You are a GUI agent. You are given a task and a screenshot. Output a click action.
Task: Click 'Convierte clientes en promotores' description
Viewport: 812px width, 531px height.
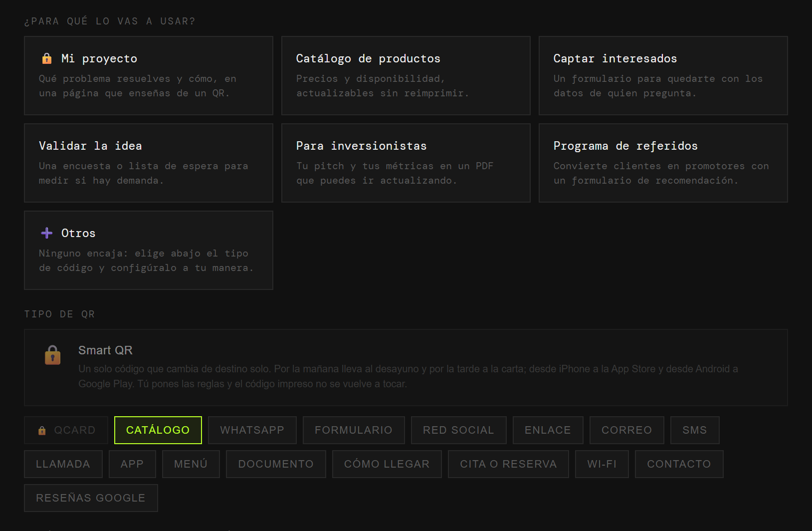(661, 173)
